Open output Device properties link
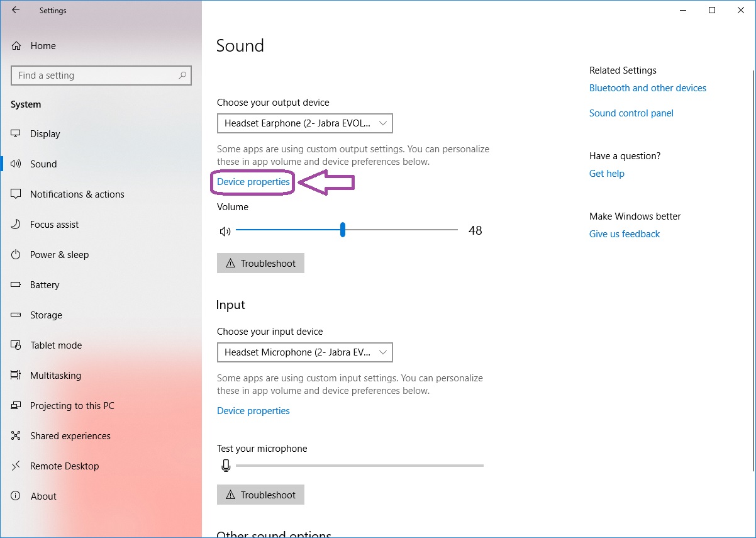The image size is (756, 538). (253, 182)
